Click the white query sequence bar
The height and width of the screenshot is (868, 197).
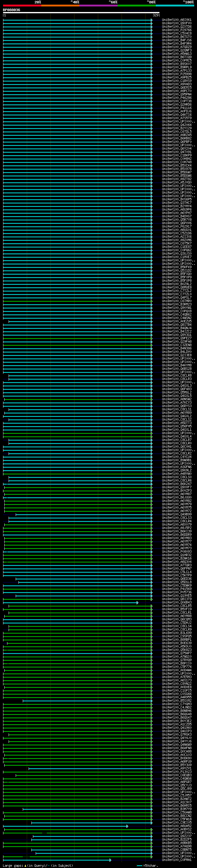point(81,12)
